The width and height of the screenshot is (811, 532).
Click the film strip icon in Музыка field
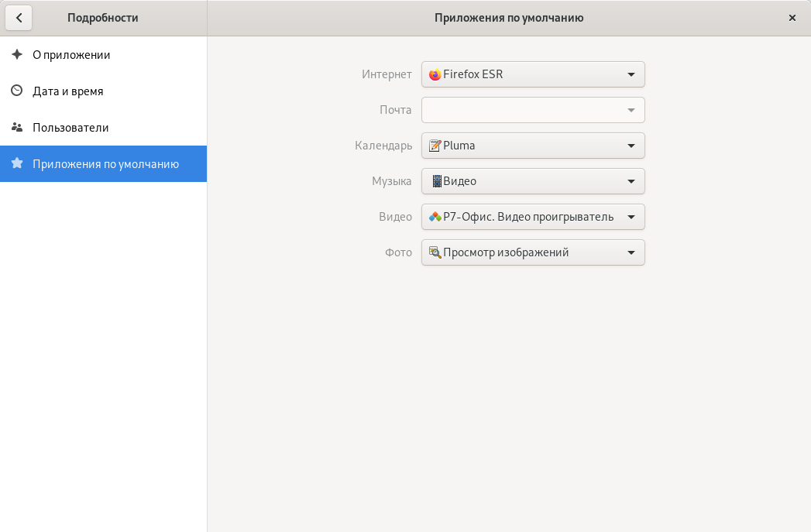pos(436,181)
